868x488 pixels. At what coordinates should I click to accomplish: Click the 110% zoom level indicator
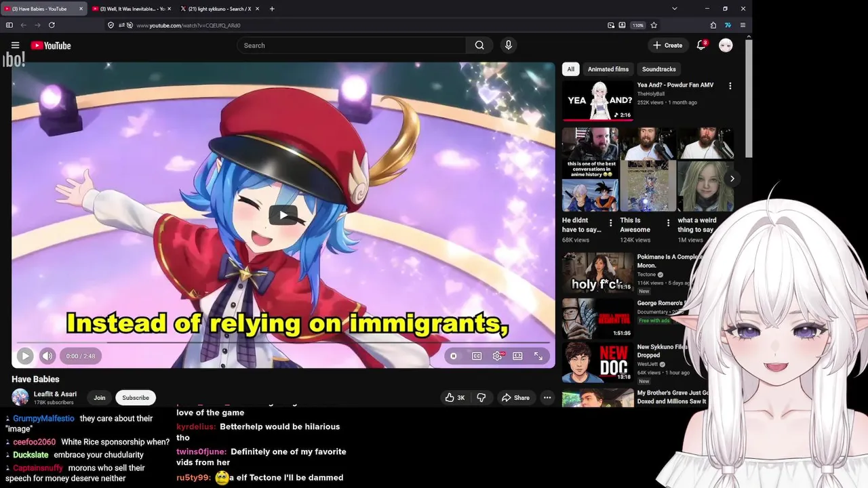point(637,25)
